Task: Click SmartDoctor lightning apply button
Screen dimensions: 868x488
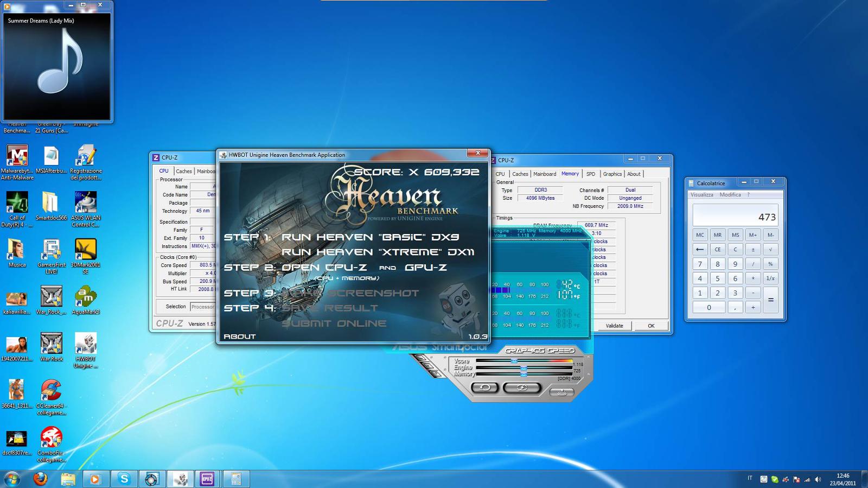Action: coord(521,387)
